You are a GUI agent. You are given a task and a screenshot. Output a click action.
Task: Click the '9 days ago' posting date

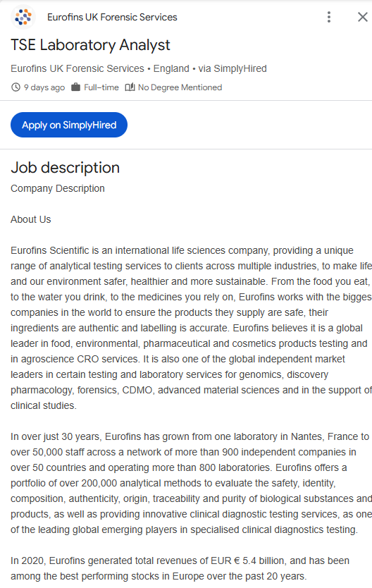(44, 87)
